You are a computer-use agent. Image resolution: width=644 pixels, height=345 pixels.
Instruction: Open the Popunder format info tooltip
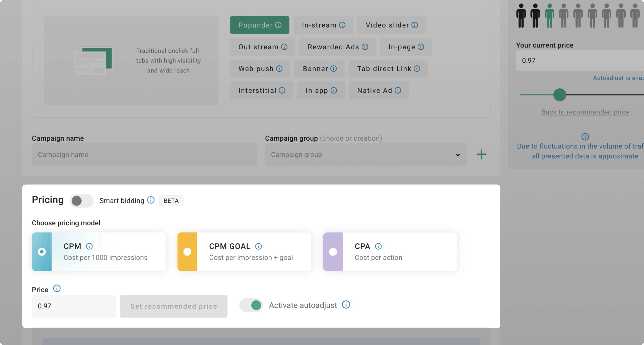coord(278,25)
